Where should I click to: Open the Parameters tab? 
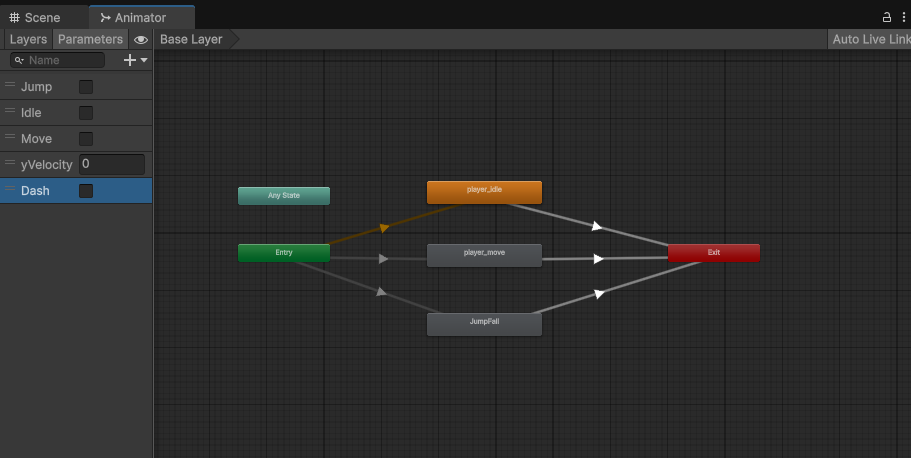(x=90, y=40)
